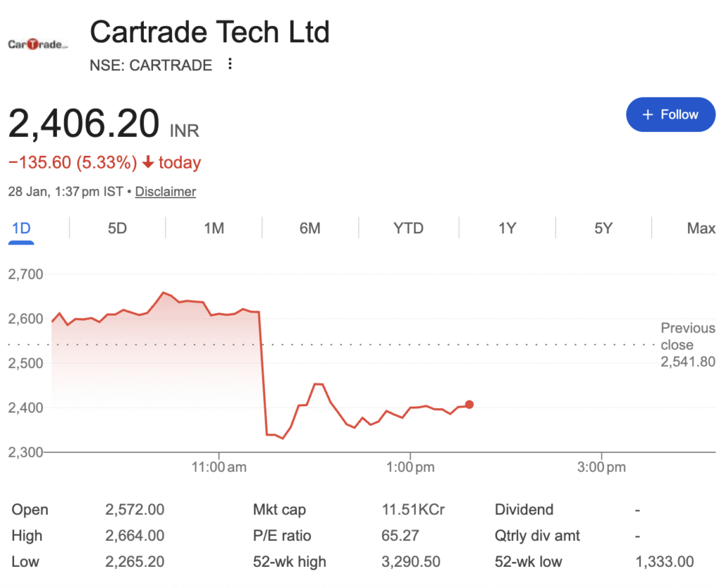Select the YTD chart tab
Image resolution: width=719 pixels, height=588 pixels.
pos(409,228)
